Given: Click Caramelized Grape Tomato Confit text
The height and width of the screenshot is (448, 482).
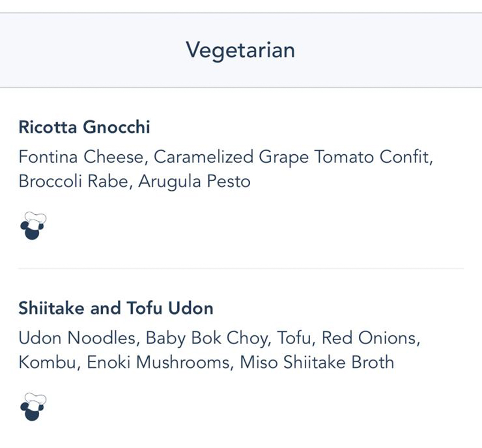Looking at the screenshot, I should (292, 157).
